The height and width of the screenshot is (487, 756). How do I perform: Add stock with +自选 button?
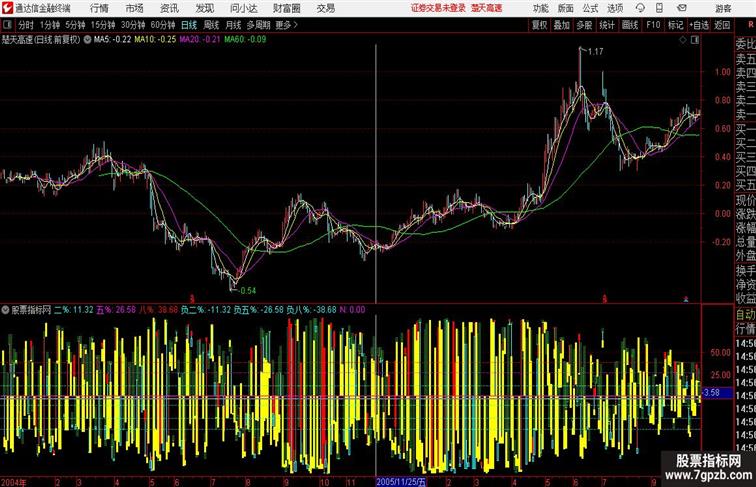[699, 25]
